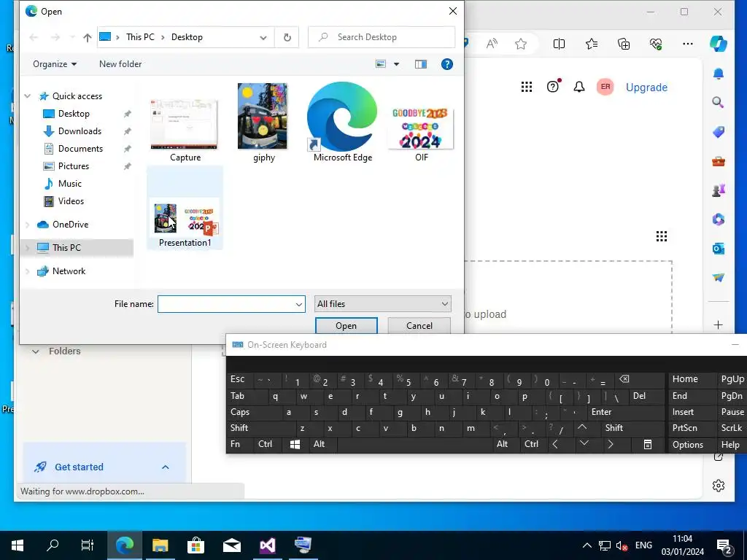Image resolution: width=747 pixels, height=560 pixels.
Task: Change view layout icon in dialog toolbar
Action: (381, 64)
